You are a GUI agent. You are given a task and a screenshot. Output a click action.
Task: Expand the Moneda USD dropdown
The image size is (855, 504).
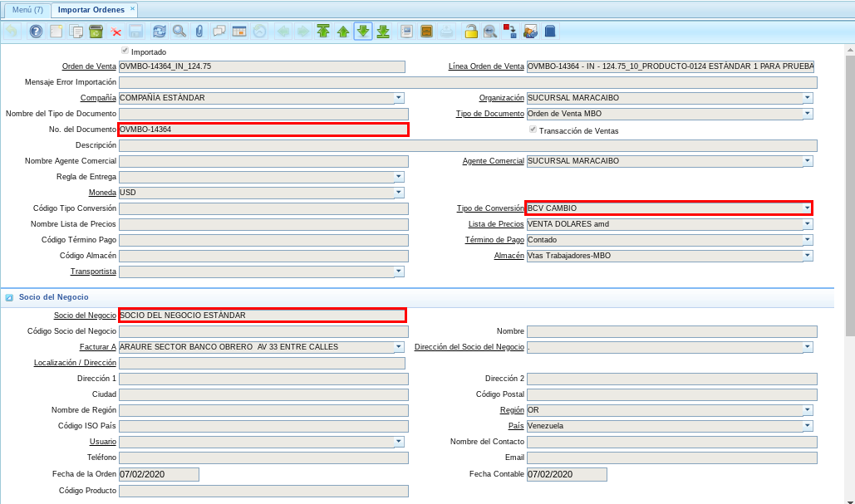[x=399, y=193]
